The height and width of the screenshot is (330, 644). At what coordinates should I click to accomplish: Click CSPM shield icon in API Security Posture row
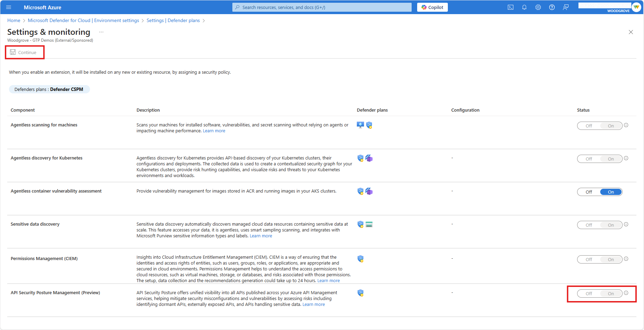[360, 293]
